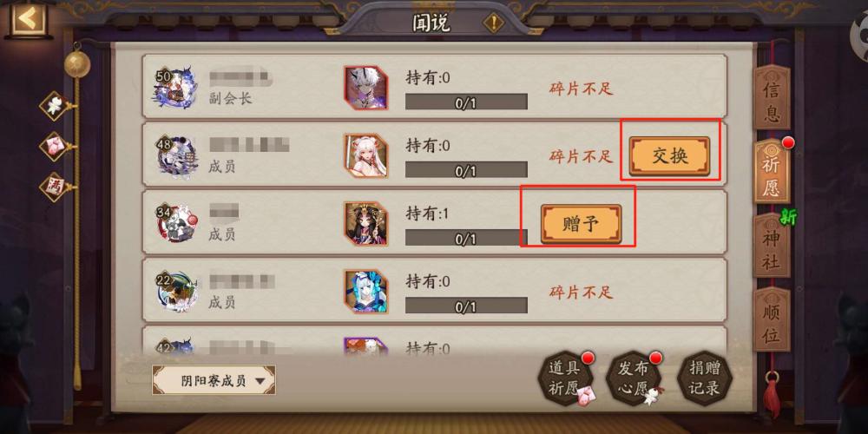
Task: Expand the 阴阳寮成员 dropdown
Action: (x=214, y=380)
